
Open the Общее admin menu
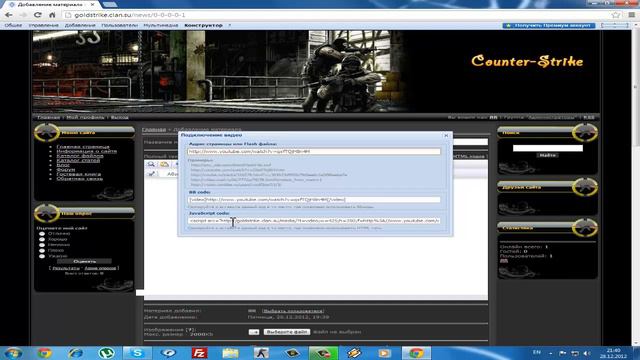(x=13, y=25)
